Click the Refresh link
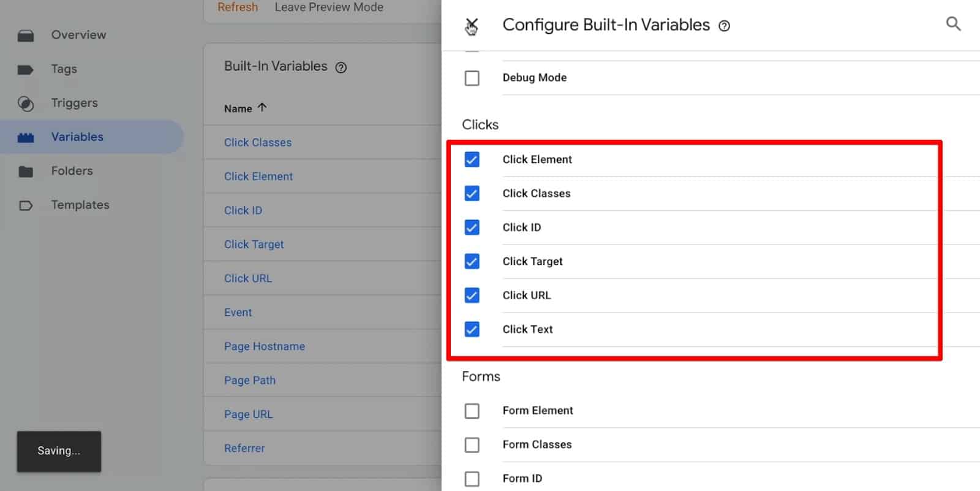980x491 pixels. 238,7
